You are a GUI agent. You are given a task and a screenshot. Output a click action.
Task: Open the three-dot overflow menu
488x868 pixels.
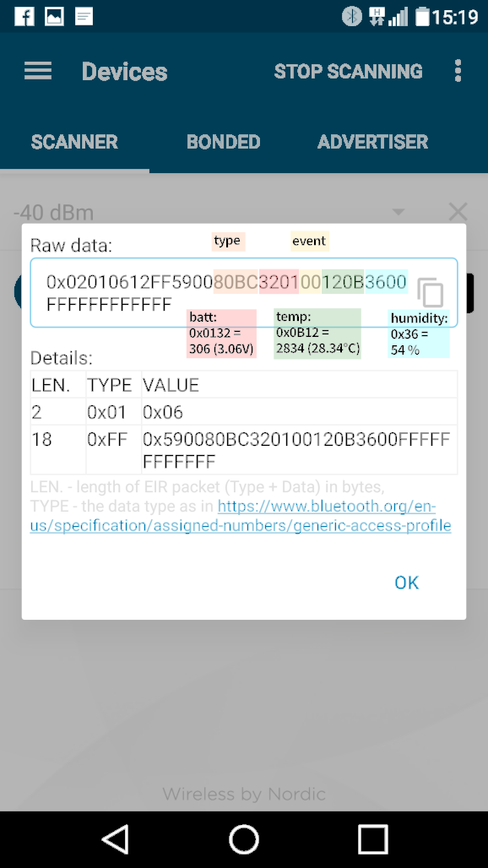pos(458,71)
